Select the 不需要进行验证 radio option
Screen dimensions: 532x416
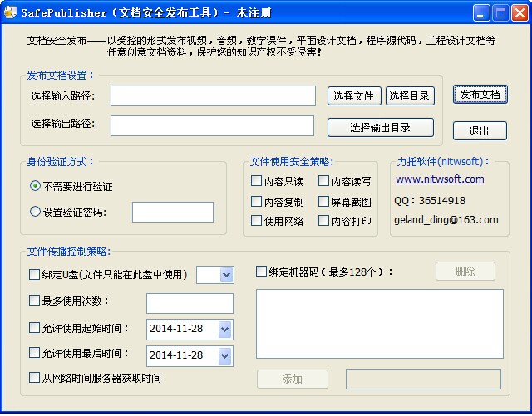pyautogui.click(x=35, y=186)
